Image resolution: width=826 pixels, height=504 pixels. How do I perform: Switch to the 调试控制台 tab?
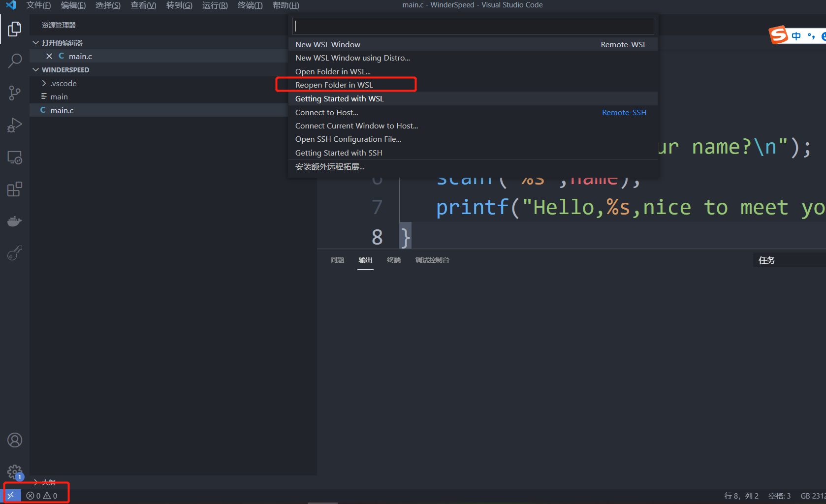432,260
